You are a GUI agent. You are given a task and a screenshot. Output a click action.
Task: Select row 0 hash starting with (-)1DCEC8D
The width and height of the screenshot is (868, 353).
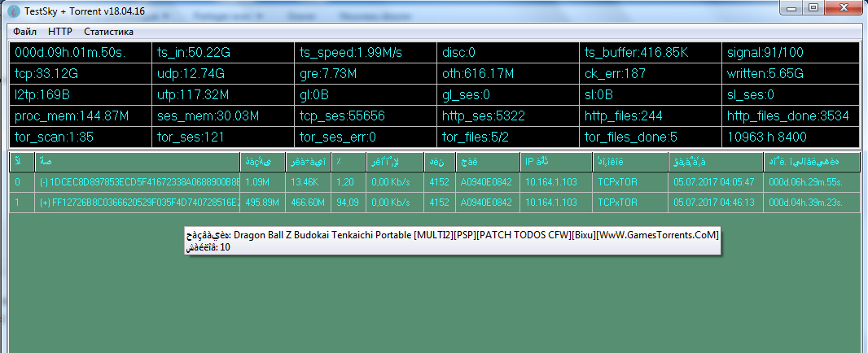pyautogui.click(x=138, y=182)
